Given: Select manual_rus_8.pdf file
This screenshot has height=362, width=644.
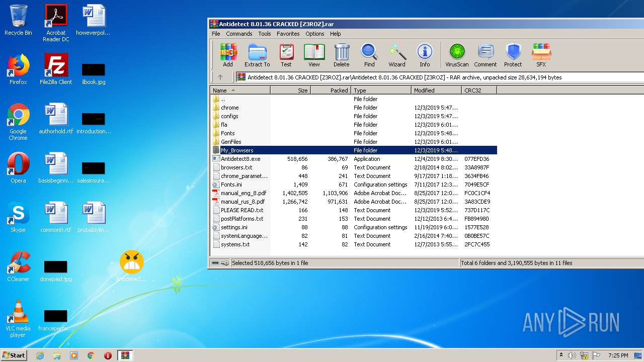Looking at the screenshot, I should pyautogui.click(x=353, y=202).
